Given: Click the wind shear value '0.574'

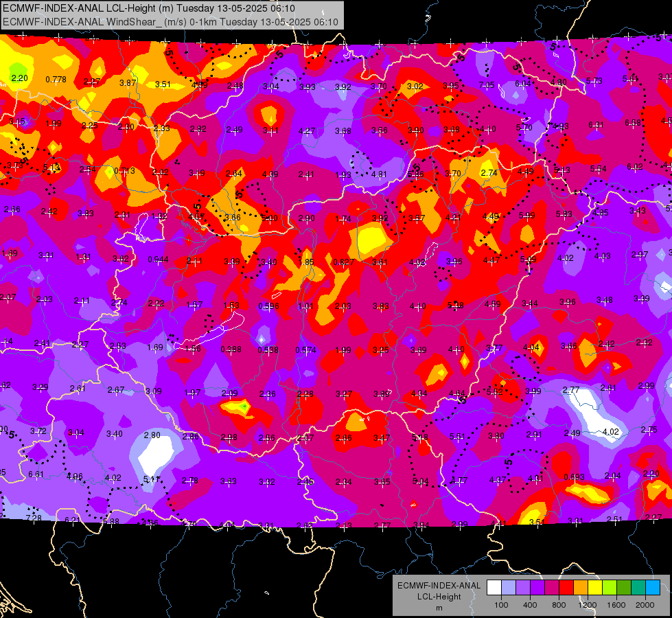Looking at the screenshot, I should tap(306, 350).
